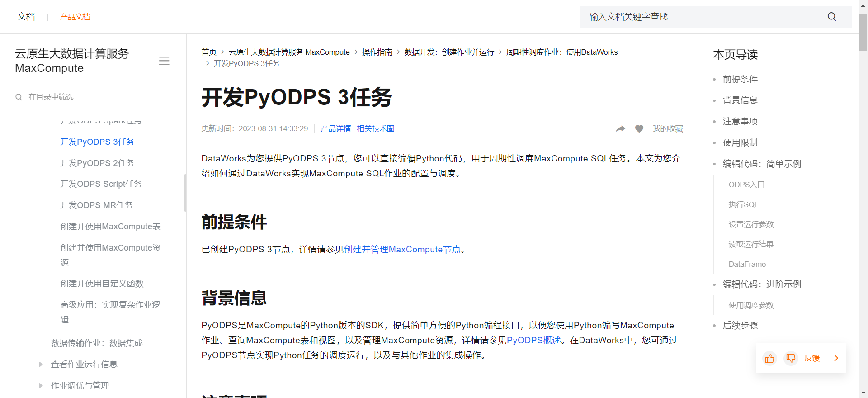Select 数据传输作业：数据集成 in sidebar
This screenshot has height=398, width=868.
[97, 343]
